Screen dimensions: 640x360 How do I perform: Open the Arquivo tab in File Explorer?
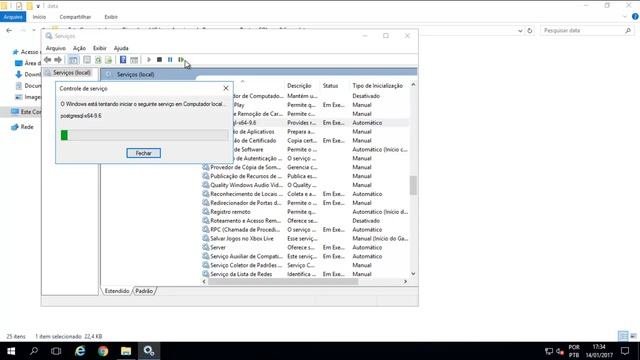(x=13, y=17)
